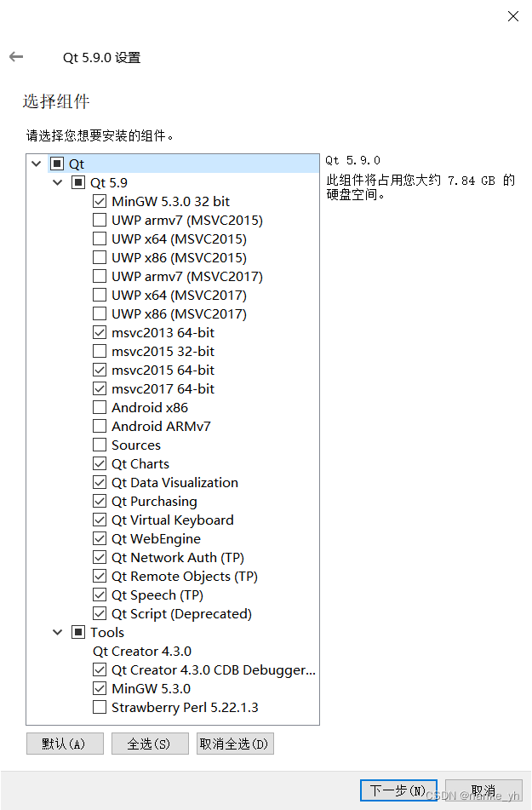Select the root Qt row label
532x810 pixels.
[77, 164]
